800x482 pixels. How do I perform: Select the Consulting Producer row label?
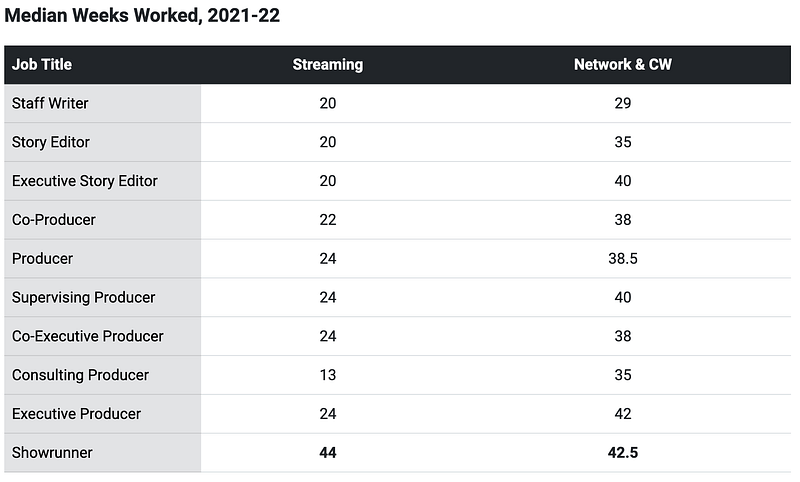point(80,375)
